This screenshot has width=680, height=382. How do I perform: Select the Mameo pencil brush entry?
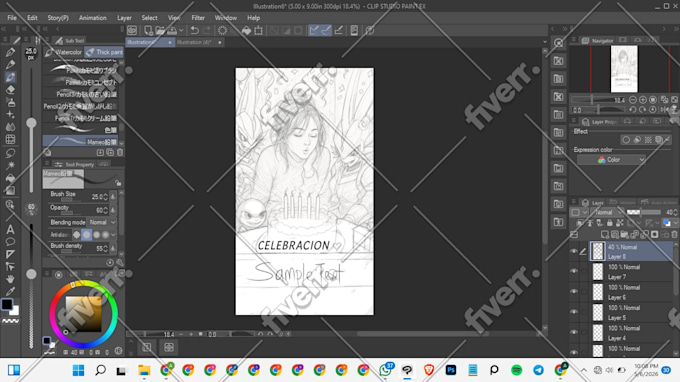coord(80,141)
